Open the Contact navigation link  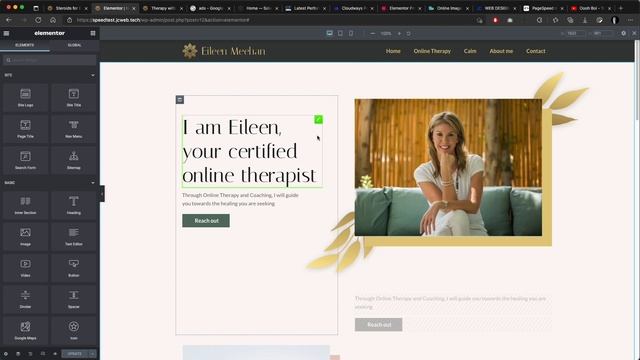point(536,51)
